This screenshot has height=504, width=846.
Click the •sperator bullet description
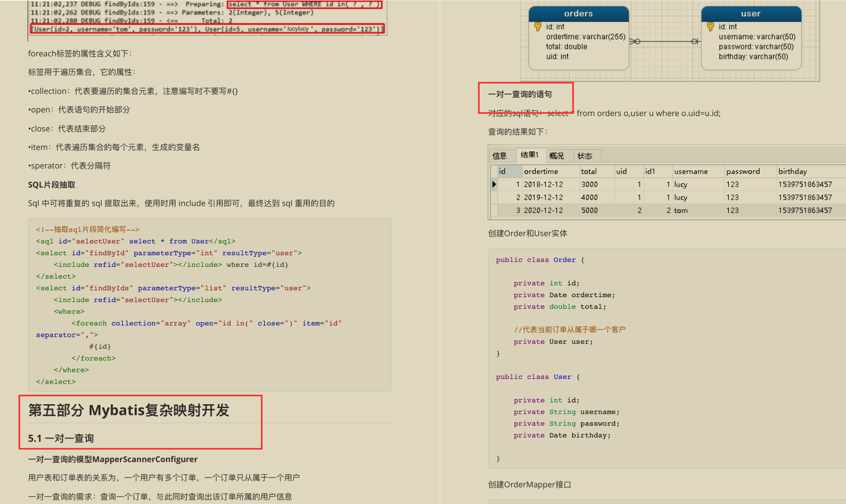coord(69,166)
